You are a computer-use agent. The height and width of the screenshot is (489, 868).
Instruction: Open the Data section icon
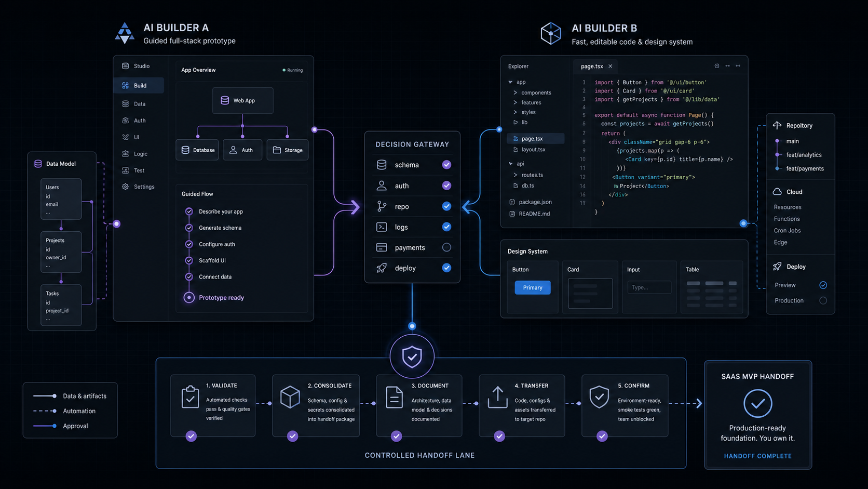pos(126,104)
